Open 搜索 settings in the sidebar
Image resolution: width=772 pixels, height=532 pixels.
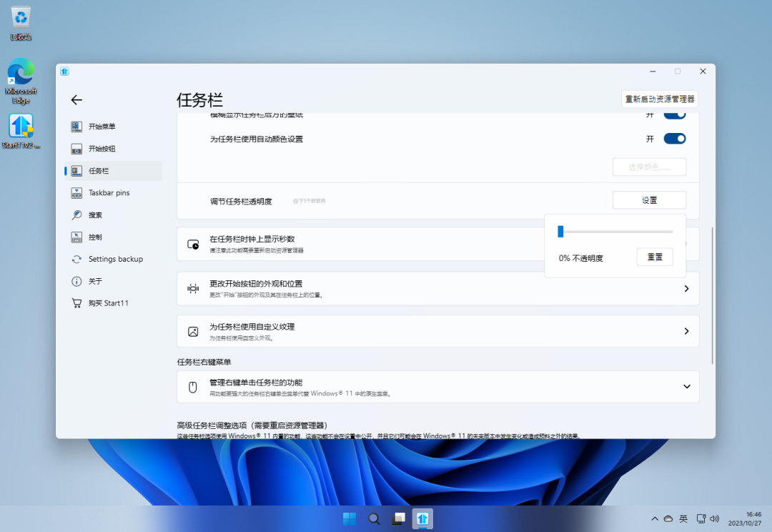[x=113, y=215]
